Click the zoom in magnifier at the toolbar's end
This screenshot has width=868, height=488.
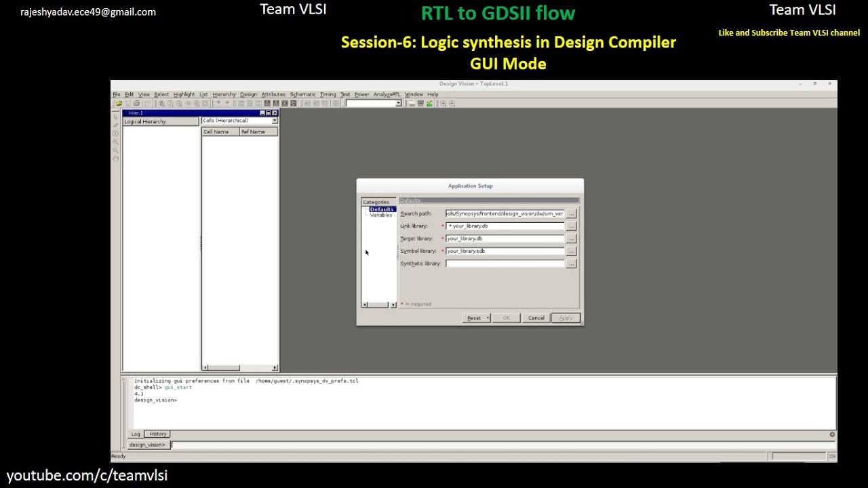click(443, 104)
